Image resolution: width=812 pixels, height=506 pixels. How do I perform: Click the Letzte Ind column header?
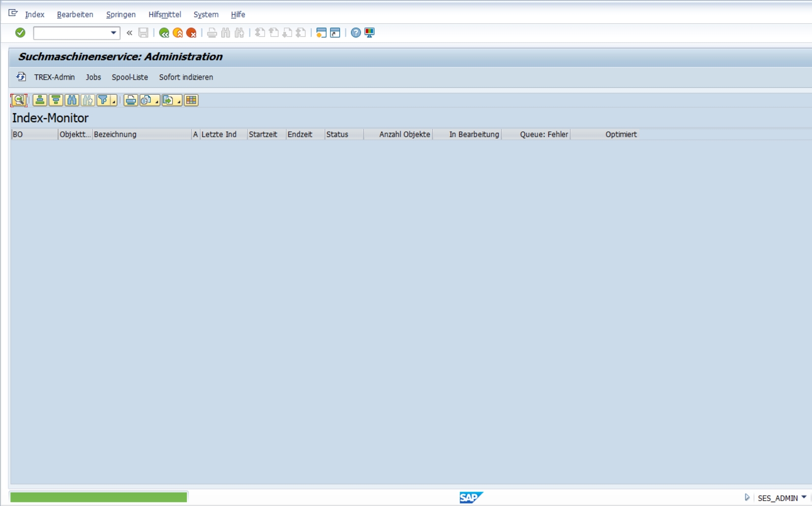pos(223,134)
